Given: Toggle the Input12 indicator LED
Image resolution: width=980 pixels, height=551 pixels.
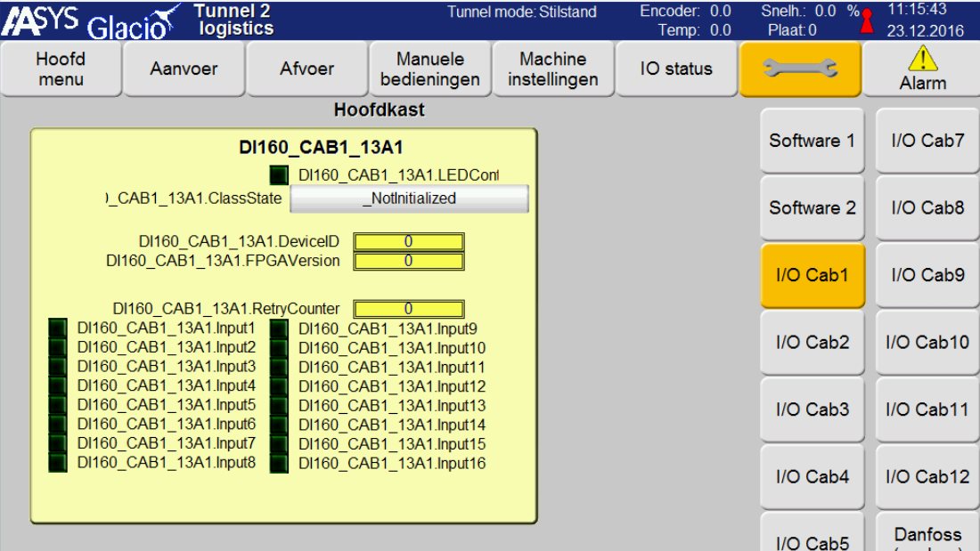Looking at the screenshot, I should [279, 385].
